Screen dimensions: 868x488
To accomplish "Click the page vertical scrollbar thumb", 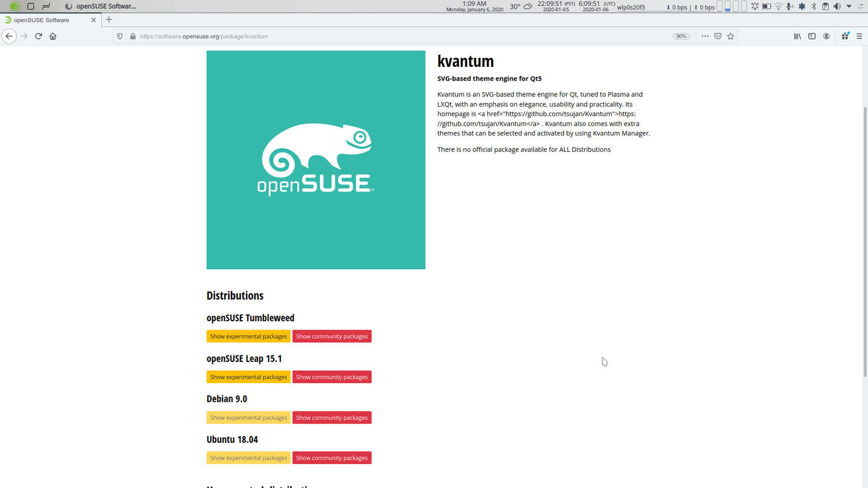I will click(x=865, y=241).
